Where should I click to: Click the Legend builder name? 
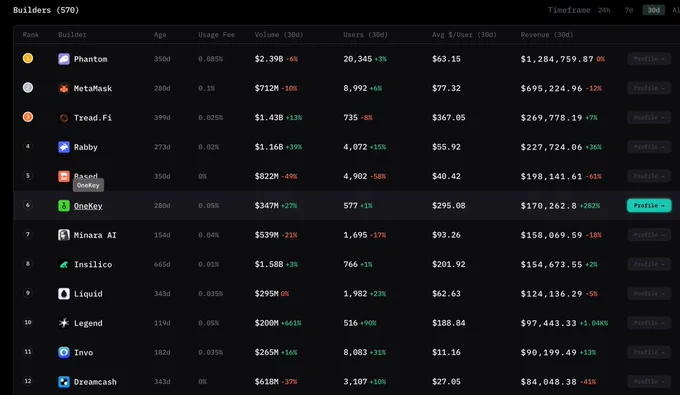[88, 323]
